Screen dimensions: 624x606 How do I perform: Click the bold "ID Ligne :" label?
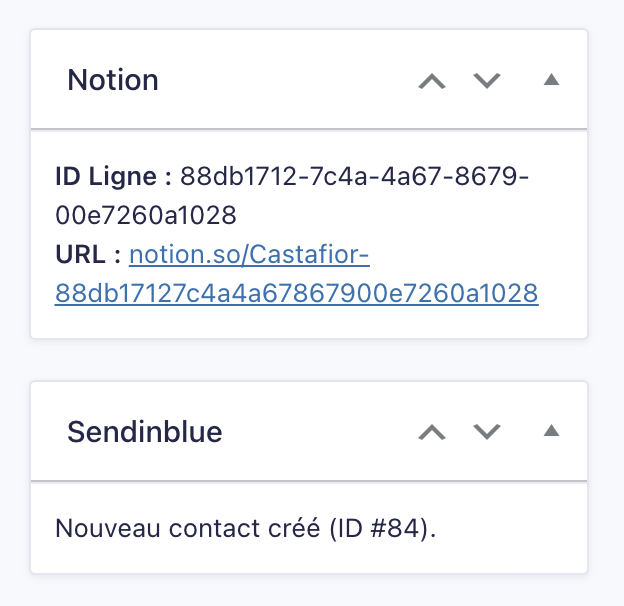point(113,177)
